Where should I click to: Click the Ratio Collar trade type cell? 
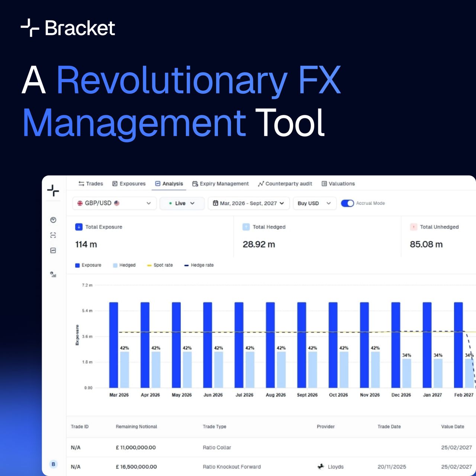pos(217,447)
